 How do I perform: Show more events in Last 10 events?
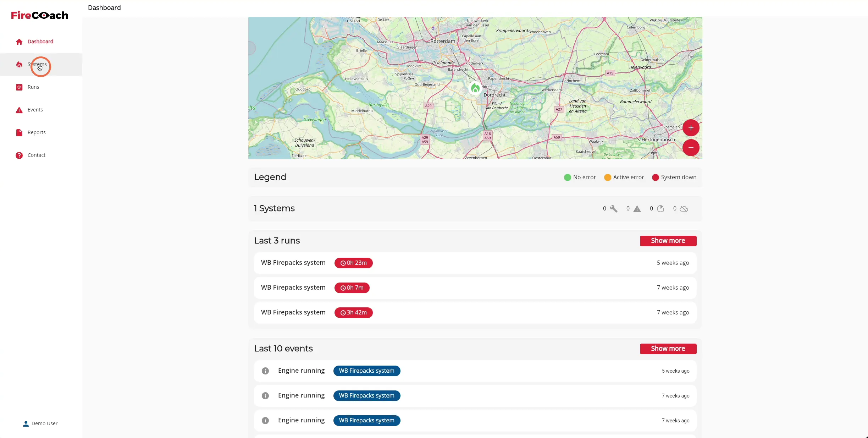click(668, 349)
